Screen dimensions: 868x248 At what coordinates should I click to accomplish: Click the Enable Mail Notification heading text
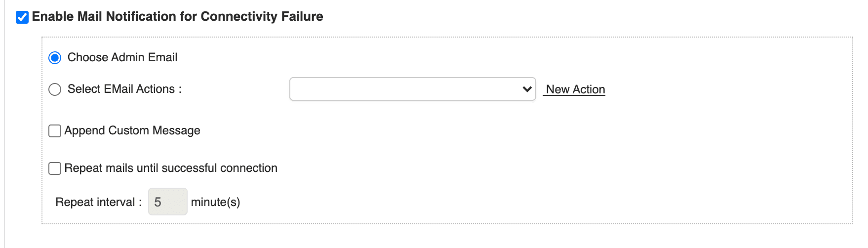177,17
